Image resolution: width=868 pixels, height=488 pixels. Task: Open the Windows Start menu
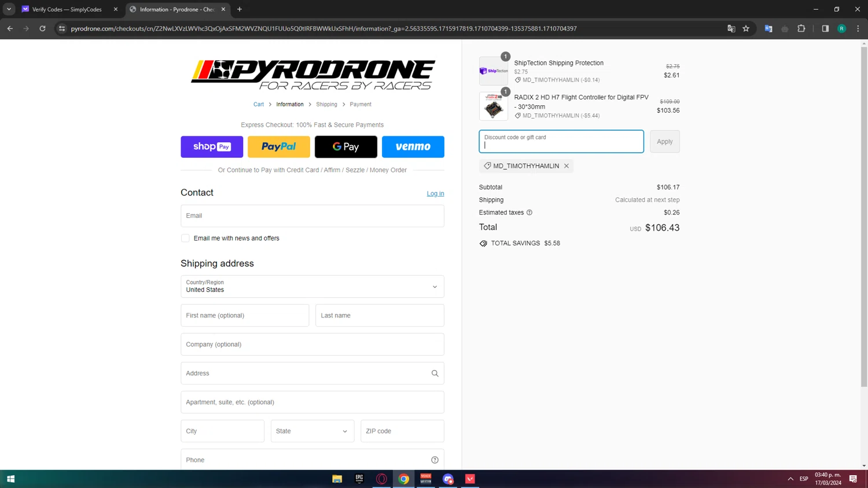tap(10, 479)
